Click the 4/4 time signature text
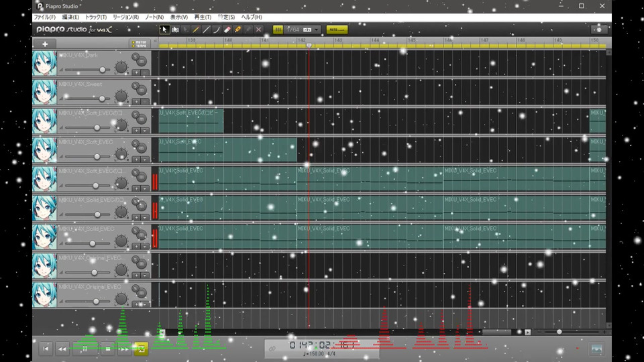Viewport: 644px width, 362px height. click(331, 354)
